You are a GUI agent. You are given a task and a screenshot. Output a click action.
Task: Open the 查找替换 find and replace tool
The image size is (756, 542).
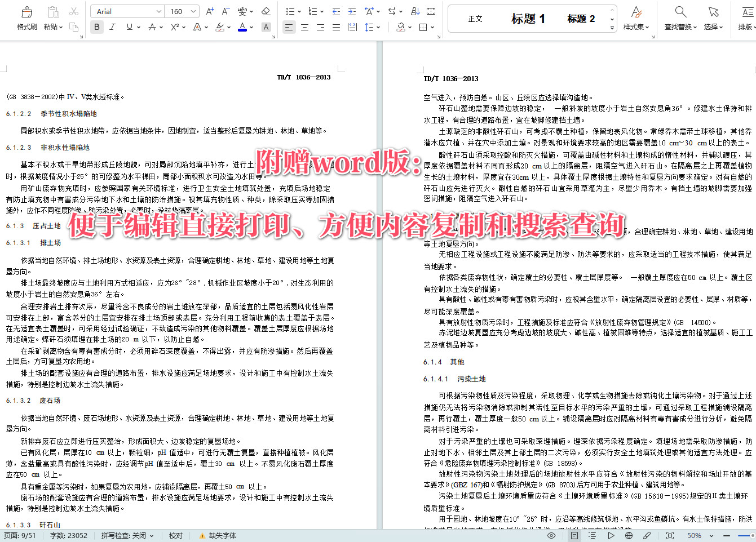680,20
